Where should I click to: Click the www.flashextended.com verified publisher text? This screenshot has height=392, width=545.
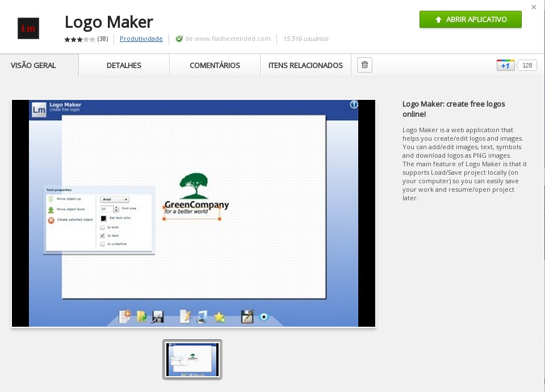(x=228, y=39)
